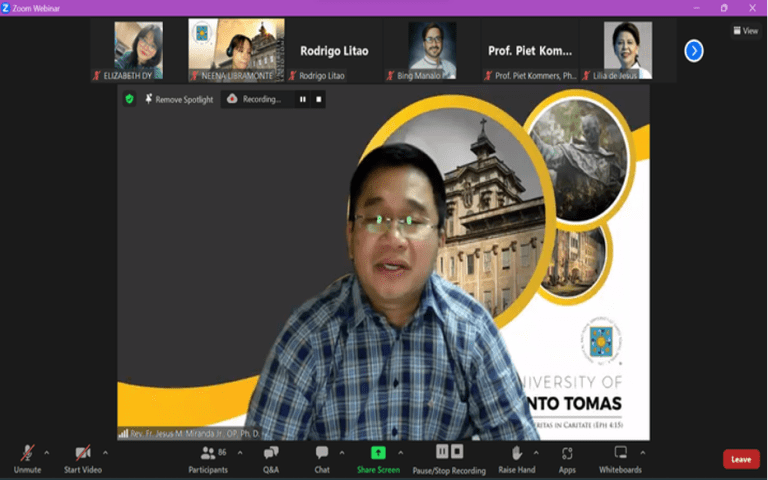The width and height of the screenshot is (768, 480).
Task: Restore down the Zoom Webinar window
Action: (x=724, y=8)
